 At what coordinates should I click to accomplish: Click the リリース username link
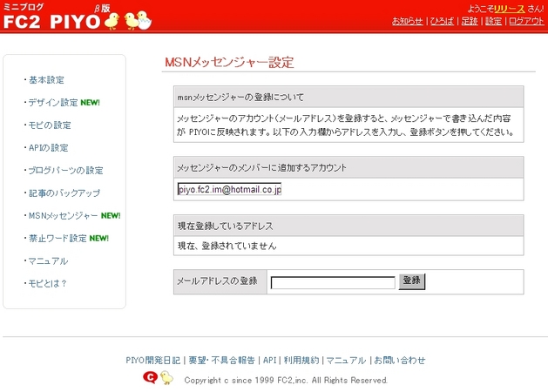[x=509, y=8]
